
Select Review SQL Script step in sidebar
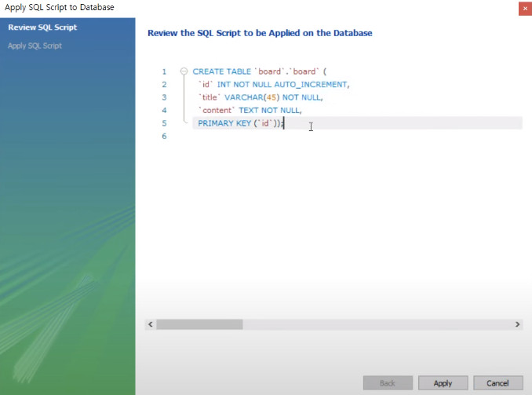42,27
